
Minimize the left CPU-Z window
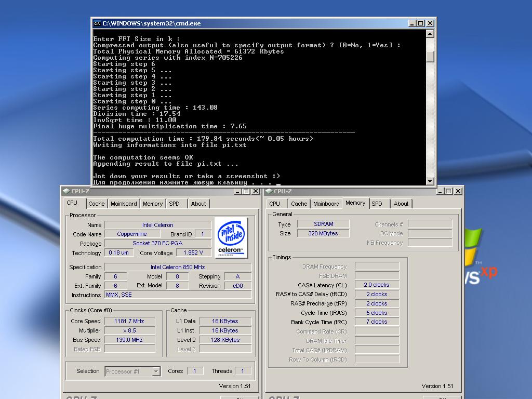click(237, 191)
